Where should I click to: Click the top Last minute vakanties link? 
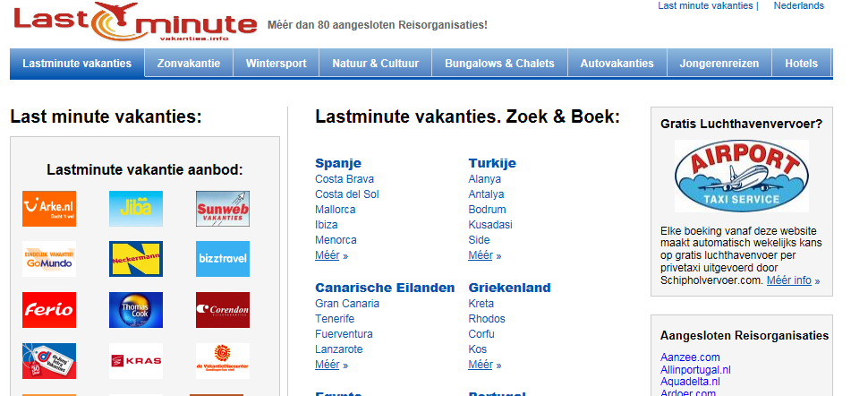[705, 5]
